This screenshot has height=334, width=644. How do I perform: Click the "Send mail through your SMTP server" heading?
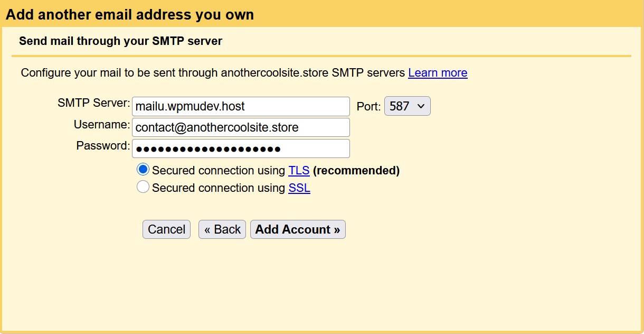(x=120, y=41)
